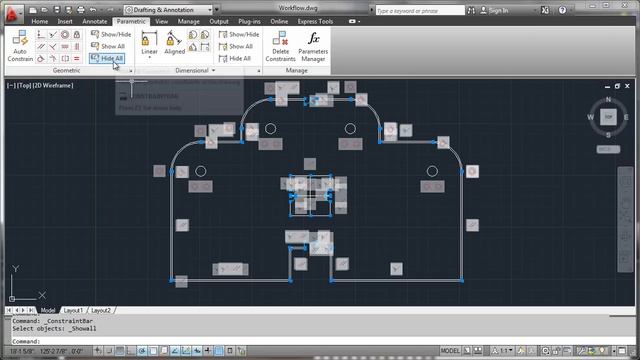Add a Linear dimensional constraint
640x360 pixels.
tap(149, 42)
